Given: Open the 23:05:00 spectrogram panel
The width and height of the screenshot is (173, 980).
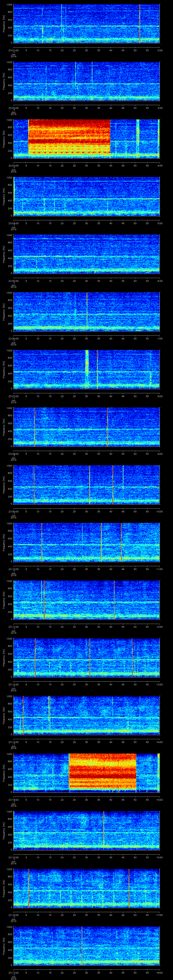Looking at the screenshot, I should [87, 254].
